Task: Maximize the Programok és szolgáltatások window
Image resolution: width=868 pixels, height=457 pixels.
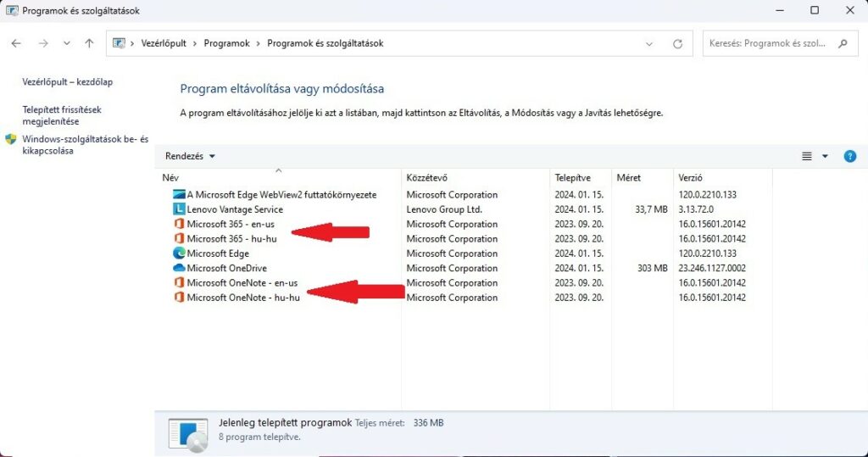Action: (815, 10)
